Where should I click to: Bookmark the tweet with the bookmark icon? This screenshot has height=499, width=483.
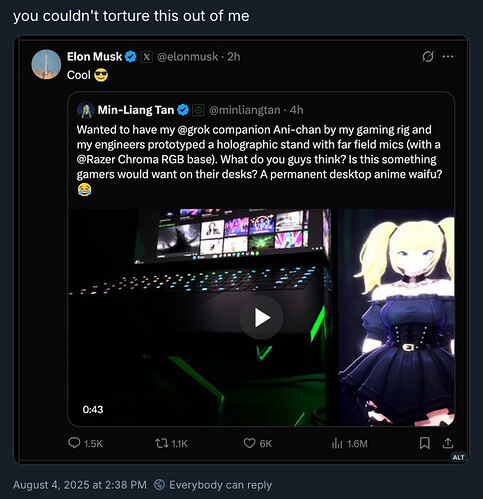pyautogui.click(x=424, y=443)
